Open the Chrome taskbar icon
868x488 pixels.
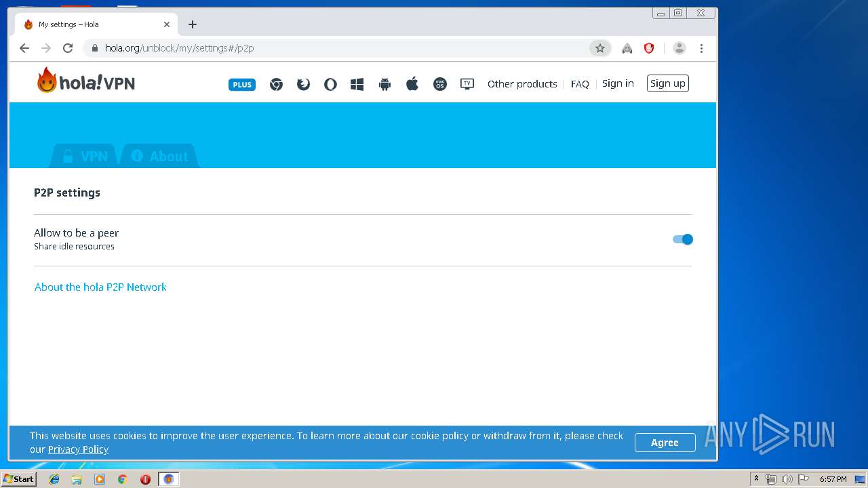pos(123,479)
